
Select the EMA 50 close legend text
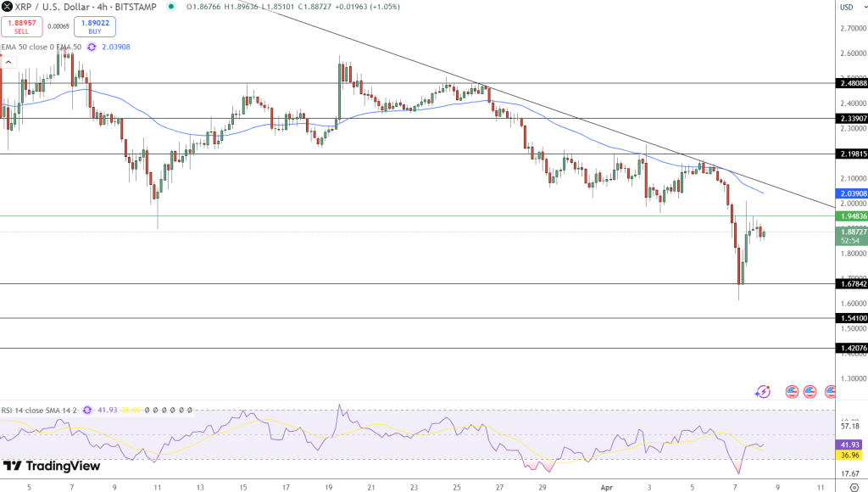pos(42,48)
